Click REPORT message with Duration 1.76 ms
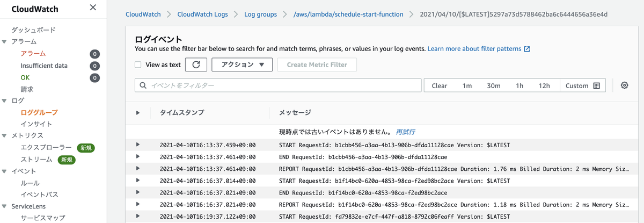Image resolution: width=644 pixels, height=223 pixels. [454, 169]
